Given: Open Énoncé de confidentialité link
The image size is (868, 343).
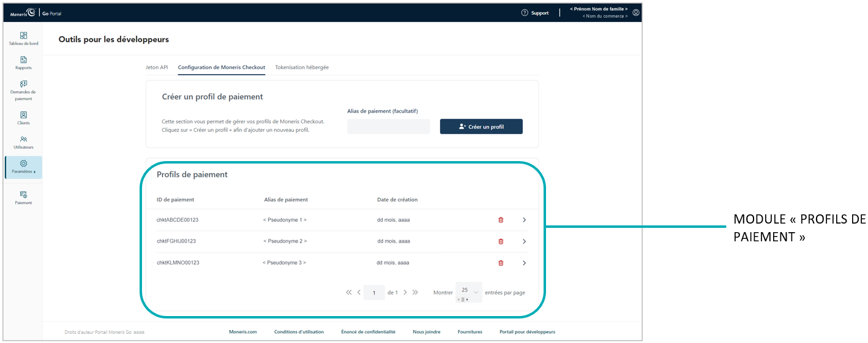Looking at the screenshot, I should (368, 332).
